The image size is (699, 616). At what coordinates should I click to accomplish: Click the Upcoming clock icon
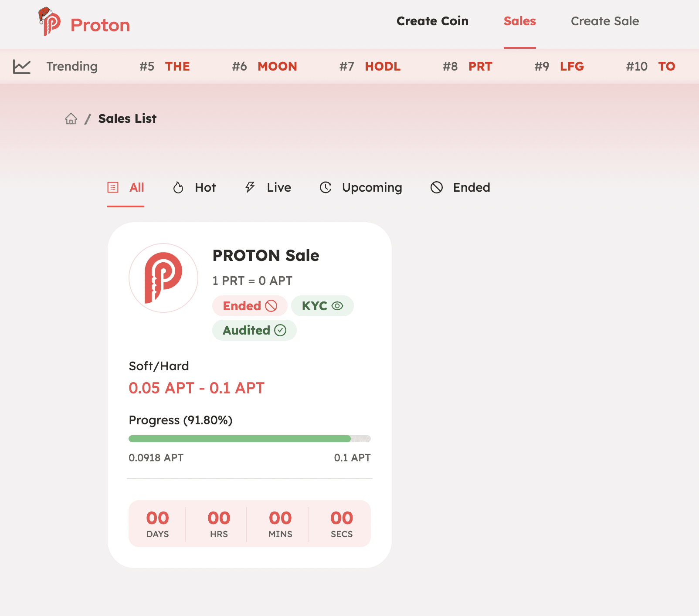pos(326,187)
